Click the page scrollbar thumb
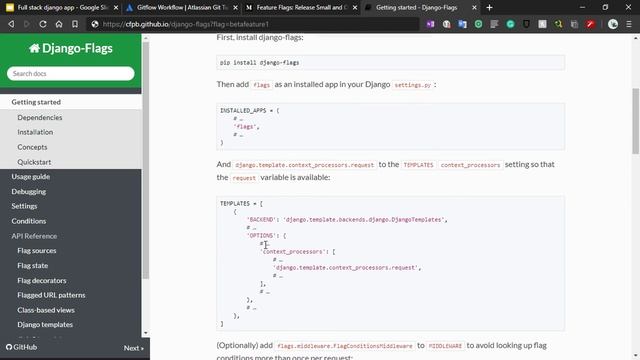Image resolution: width=640 pixels, height=360 pixels. 636,121
